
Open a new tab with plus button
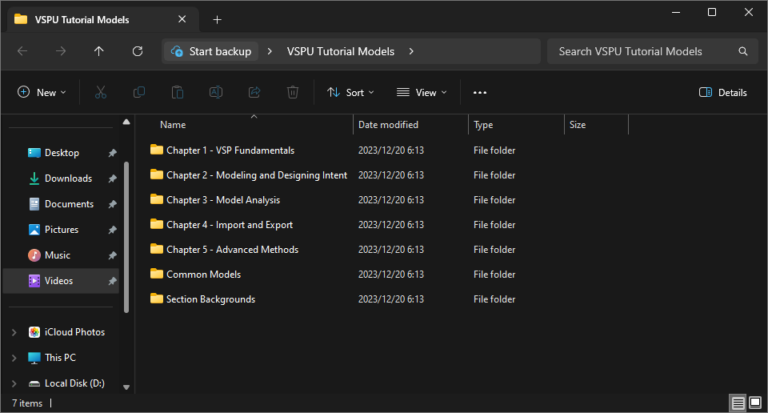(217, 19)
